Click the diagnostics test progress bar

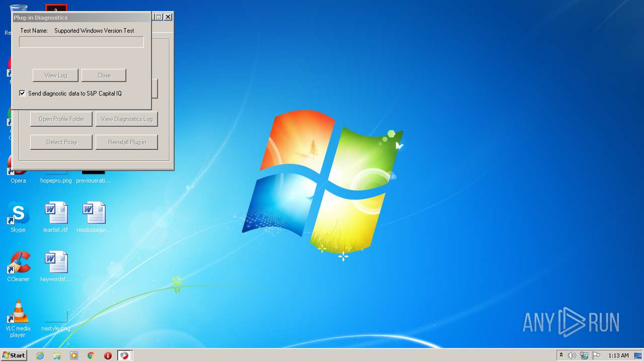click(x=82, y=42)
